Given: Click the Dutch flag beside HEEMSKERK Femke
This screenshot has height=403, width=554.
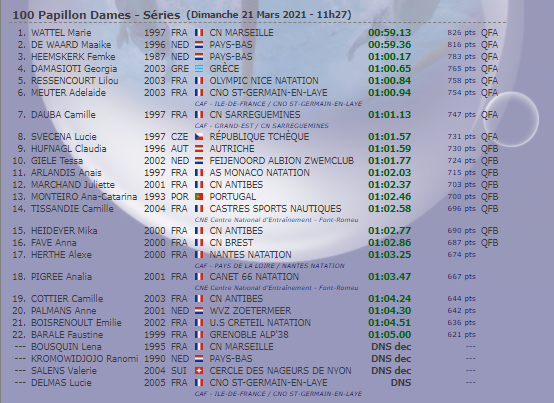Looking at the screenshot, I should tap(199, 57).
